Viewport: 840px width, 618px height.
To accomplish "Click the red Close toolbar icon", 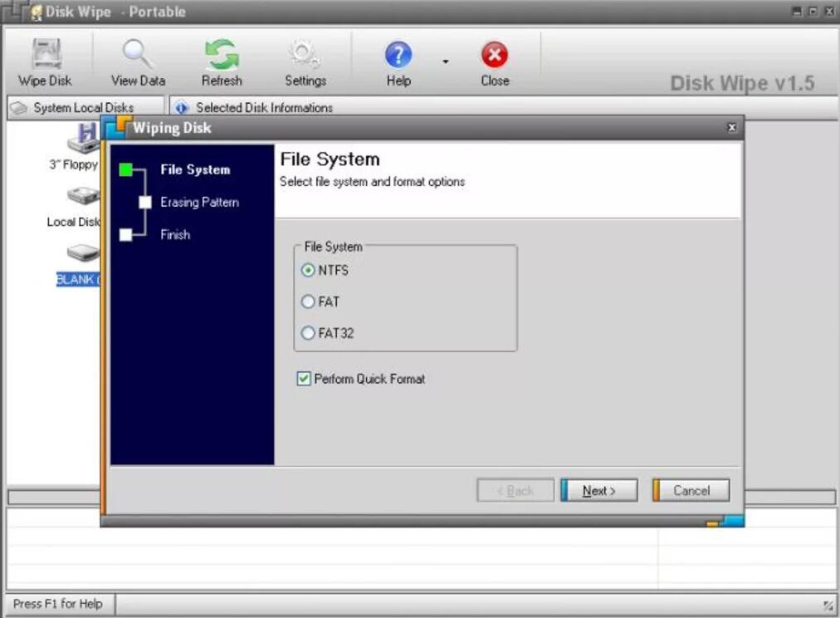I will (495, 54).
